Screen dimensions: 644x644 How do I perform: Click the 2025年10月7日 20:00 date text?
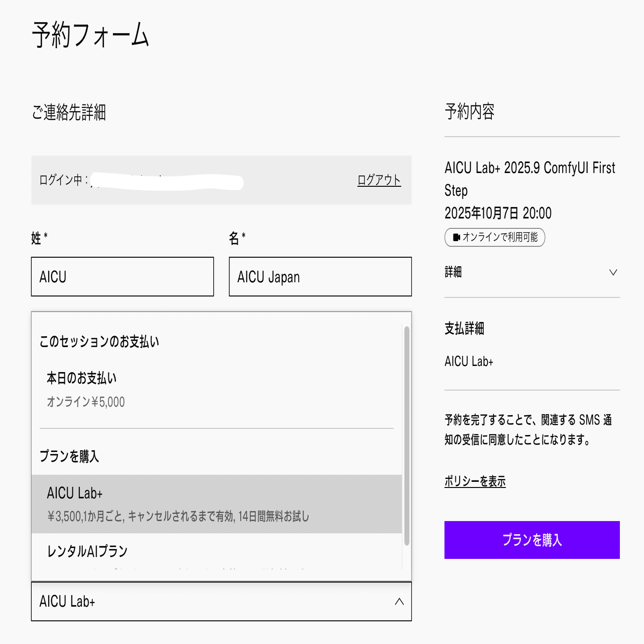497,213
